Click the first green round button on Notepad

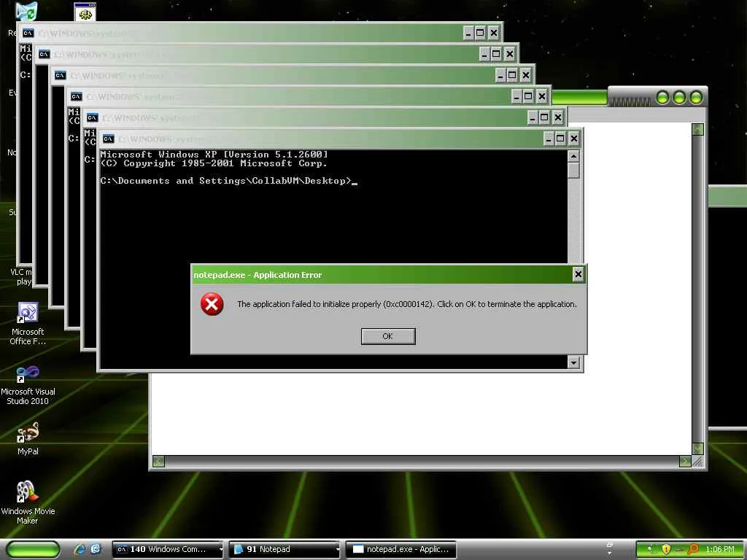[662, 98]
